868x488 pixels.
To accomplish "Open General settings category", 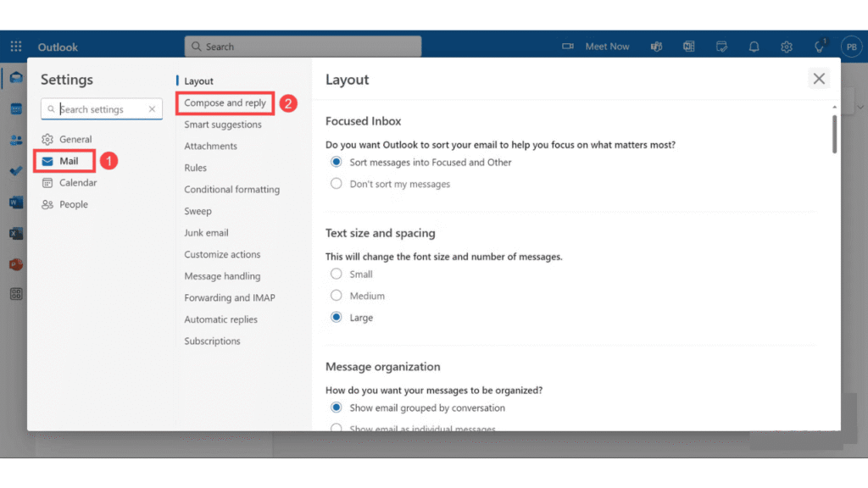I will pyautogui.click(x=67, y=140).
